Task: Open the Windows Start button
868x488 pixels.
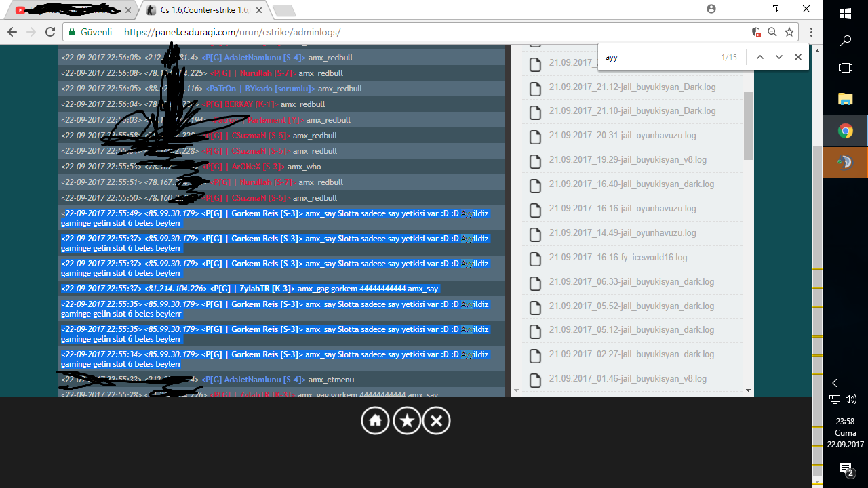Action: (x=846, y=14)
